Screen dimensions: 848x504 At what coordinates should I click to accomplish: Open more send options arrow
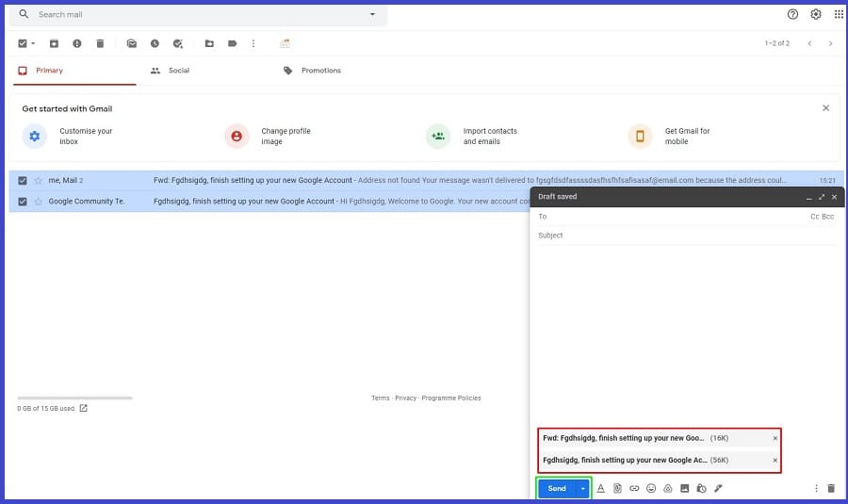pyautogui.click(x=582, y=488)
